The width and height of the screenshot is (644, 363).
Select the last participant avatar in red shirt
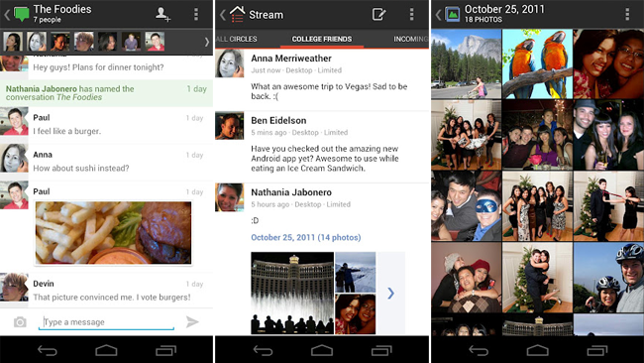155,42
